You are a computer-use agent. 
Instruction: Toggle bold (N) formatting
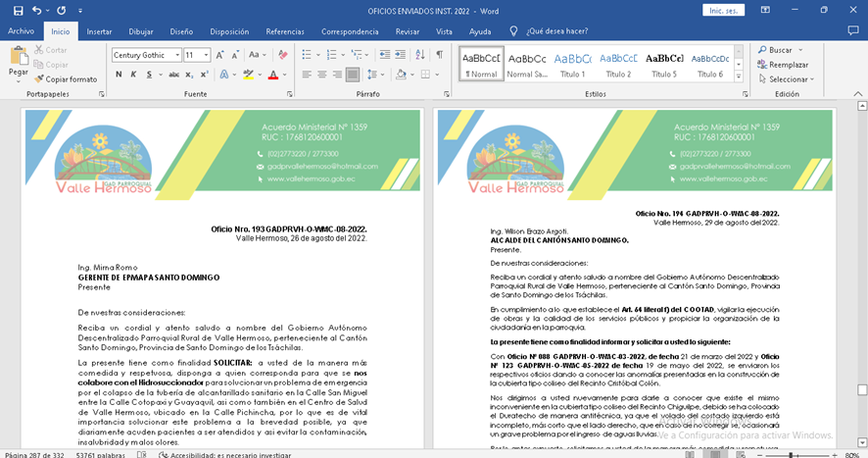(119, 75)
